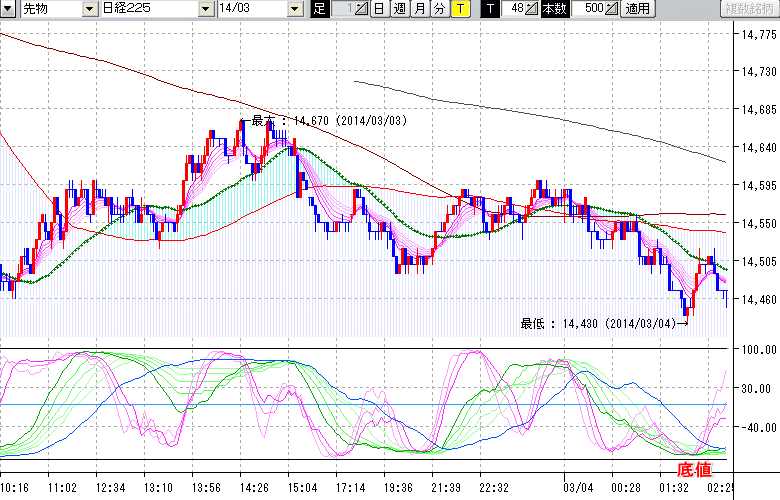Open the leftmost dropdown arrow in toolbar
This screenshot has height=500, width=780.
coord(8,9)
